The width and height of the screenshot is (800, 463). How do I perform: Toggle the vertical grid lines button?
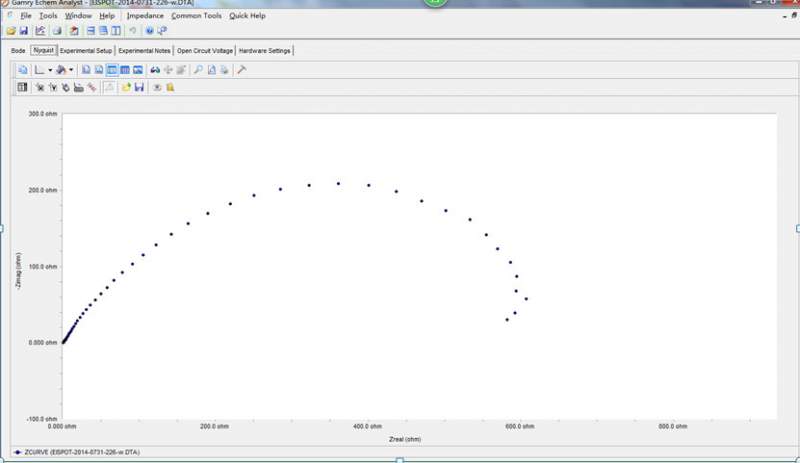coord(125,70)
